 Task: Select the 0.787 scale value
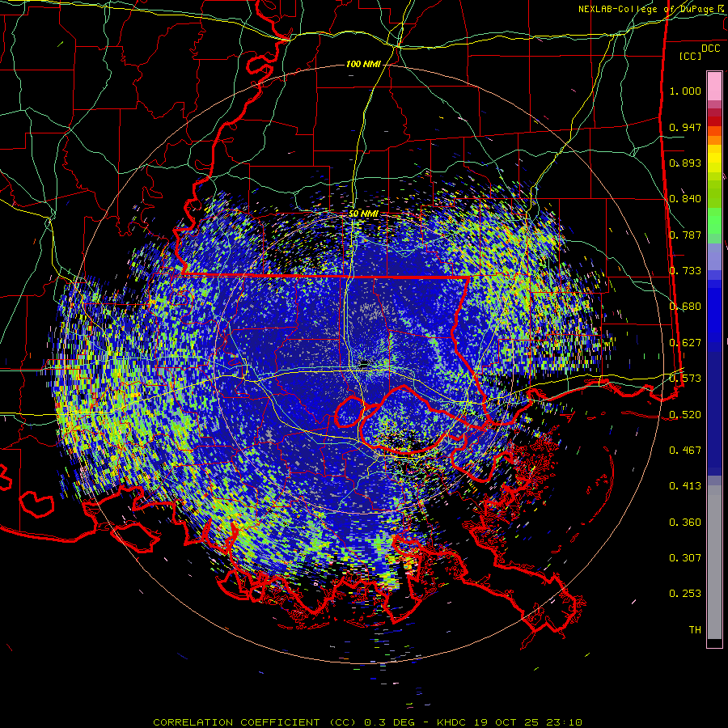685,235
